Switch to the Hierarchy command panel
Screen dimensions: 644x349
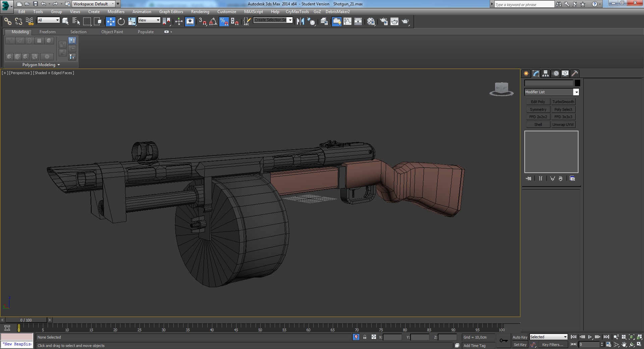coord(545,73)
